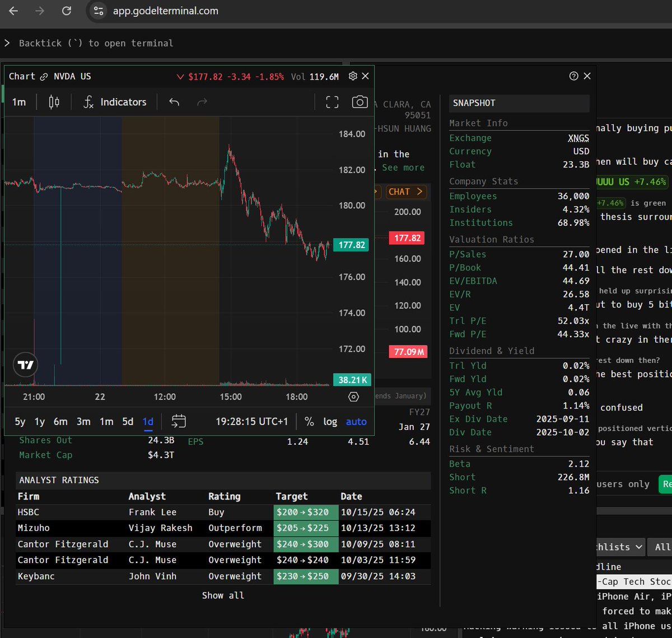Open site info icon in address bar
The width and height of the screenshot is (672, 638).
[98, 11]
